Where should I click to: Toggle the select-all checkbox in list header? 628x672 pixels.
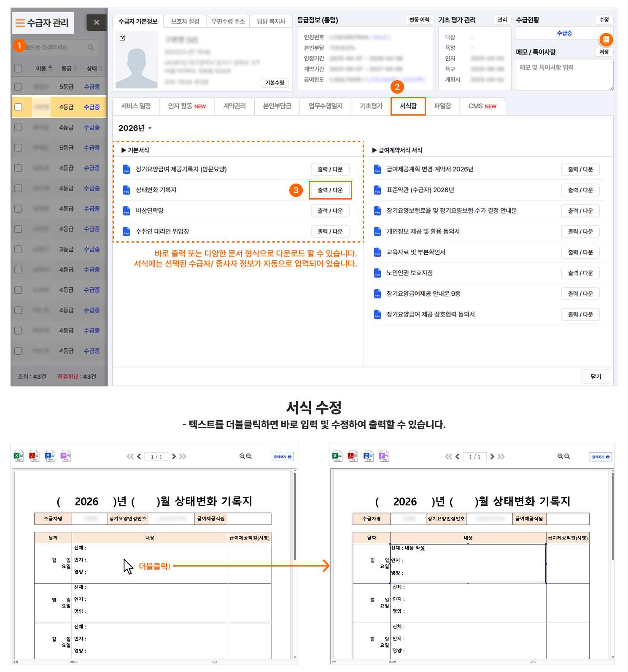click(18, 68)
